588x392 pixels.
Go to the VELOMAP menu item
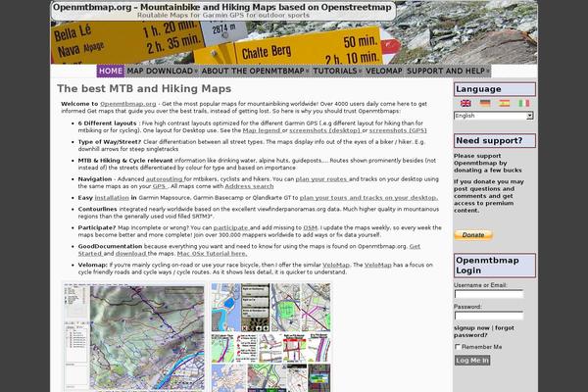pos(383,71)
